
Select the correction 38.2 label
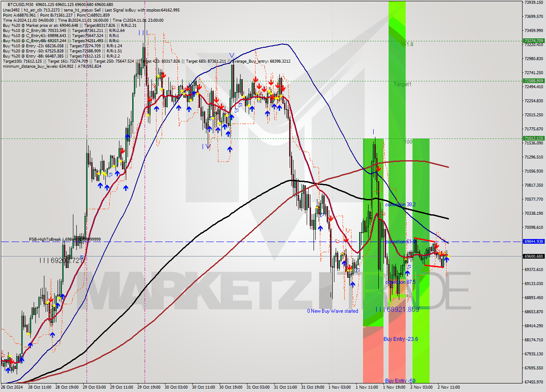tap(400, 205)
